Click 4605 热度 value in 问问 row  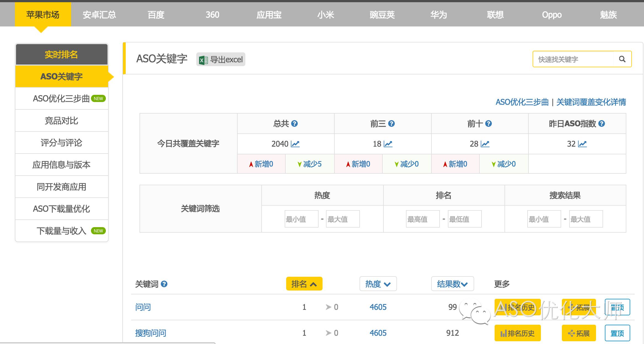click(x=378, y=307)
